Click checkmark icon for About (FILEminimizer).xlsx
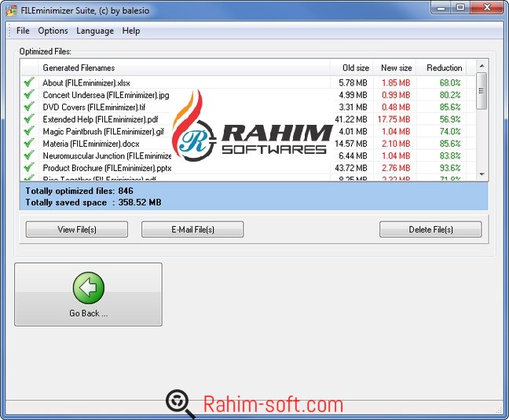This screenshot has width=509, height=420. (29, 82)
